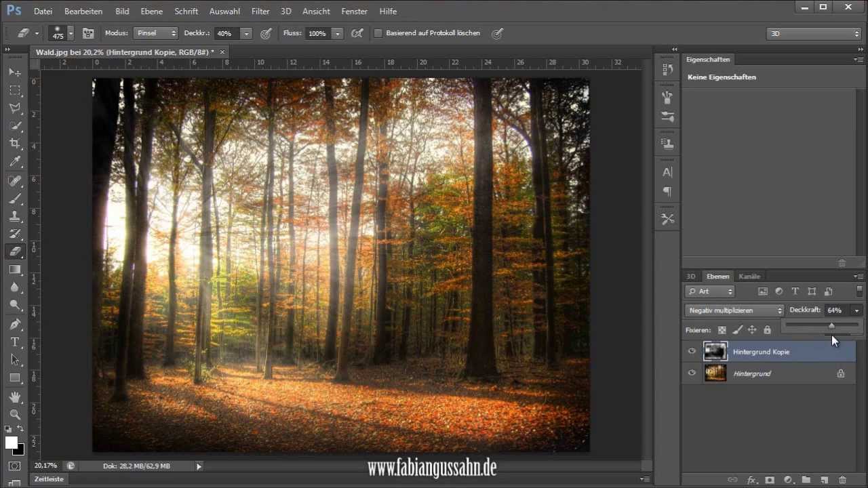Enable 'Basierend auf Protokoll löschen' checkbox

pyautogui.click(x=378, y=33)
